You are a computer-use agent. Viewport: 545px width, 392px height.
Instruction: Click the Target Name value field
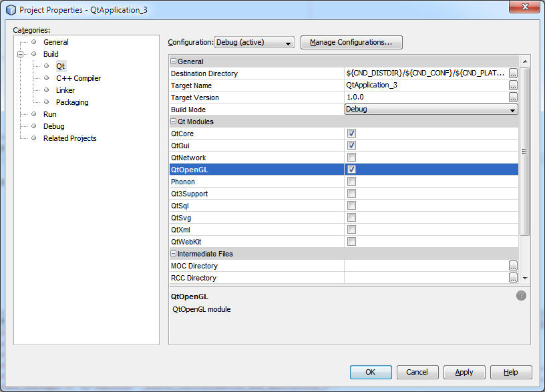click(x=426, y=85)
